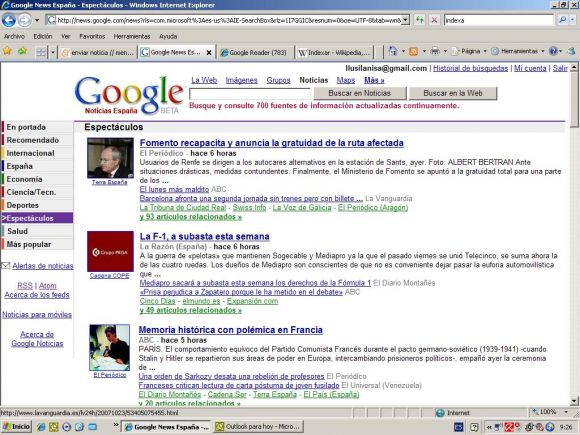Click the orange RSS feeds toolbar icon
This screenshot has width=580, height=435.
tap(414, 51)
